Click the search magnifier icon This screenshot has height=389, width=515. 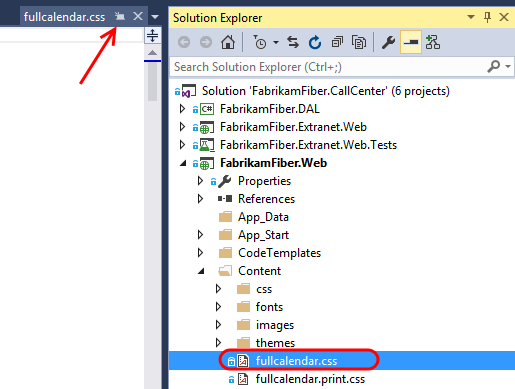pyautogui.click(x=494, y=66)
